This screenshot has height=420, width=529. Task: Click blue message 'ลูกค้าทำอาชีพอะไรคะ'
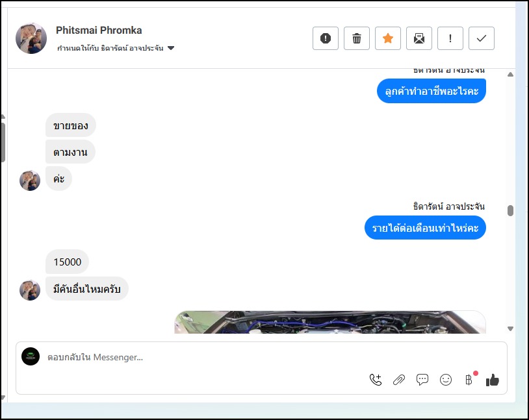point(432,91)
